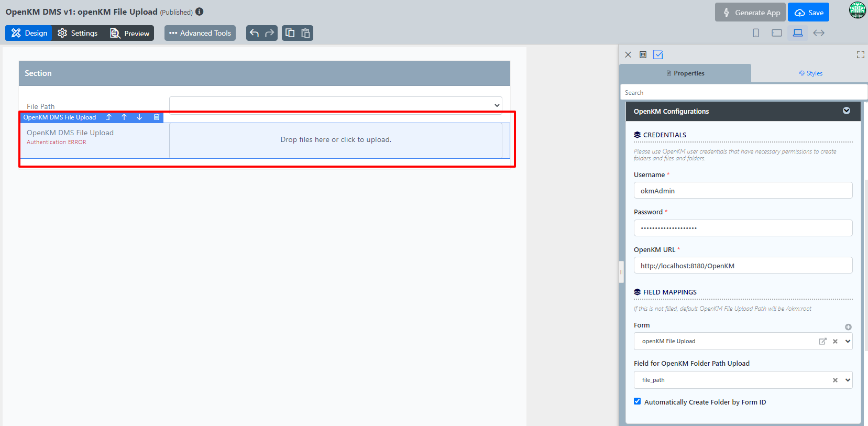
Task: Redo the last undone change
Action: (270, 33)
